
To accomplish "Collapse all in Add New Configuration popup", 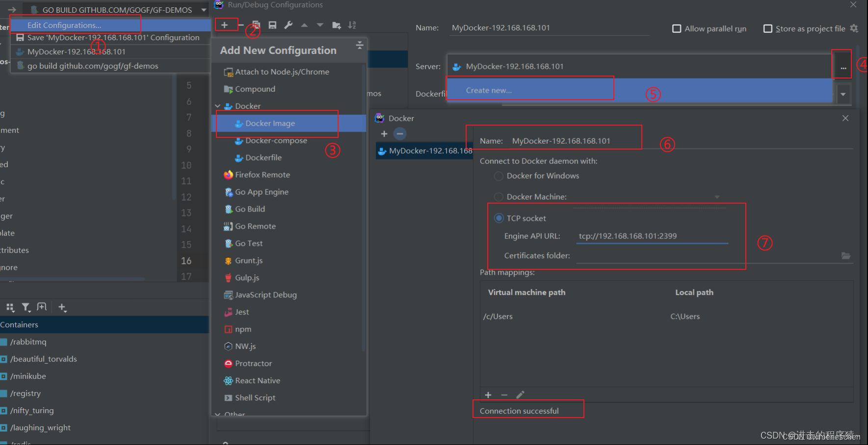I will tap(360, 45).
